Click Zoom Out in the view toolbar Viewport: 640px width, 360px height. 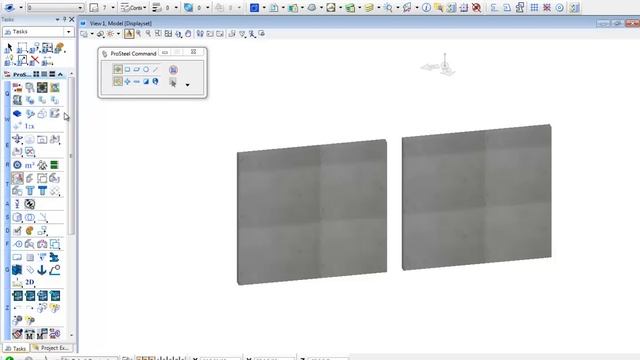click(149, 34)
